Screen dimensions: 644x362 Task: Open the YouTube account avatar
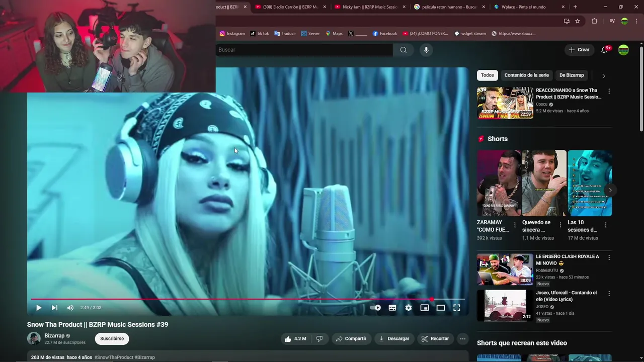[623, 50]
